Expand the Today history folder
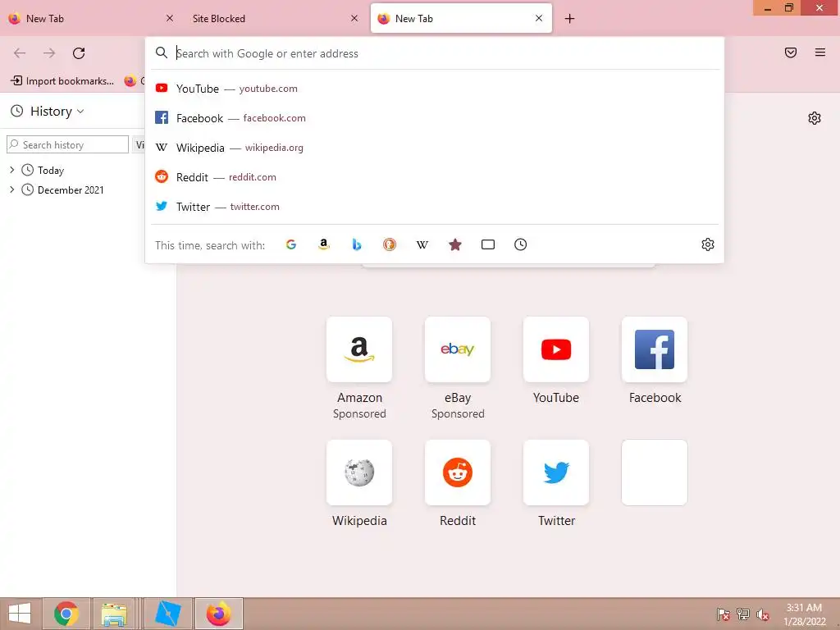Viewport: 840px width, 630px height. pos(12,170)
